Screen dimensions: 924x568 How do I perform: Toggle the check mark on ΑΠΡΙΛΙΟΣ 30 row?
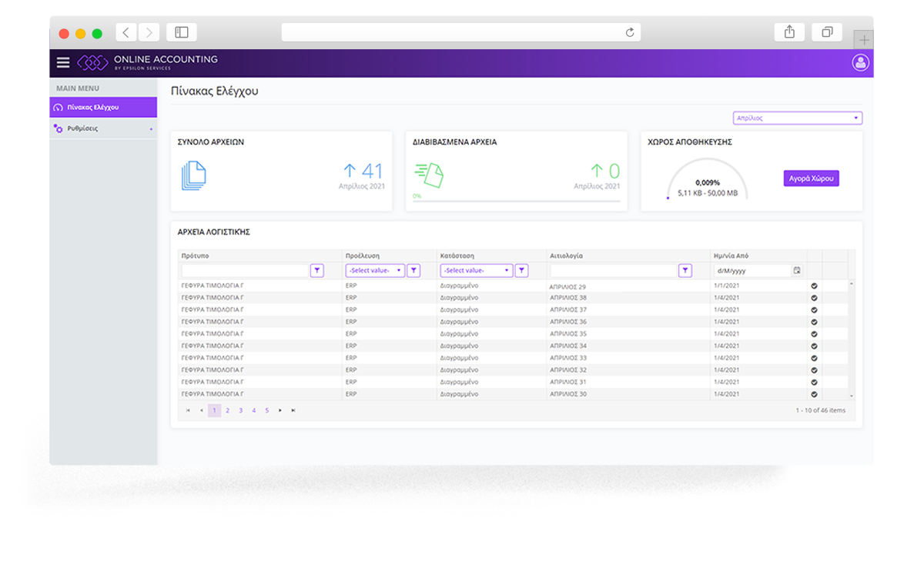click(815, 394)
